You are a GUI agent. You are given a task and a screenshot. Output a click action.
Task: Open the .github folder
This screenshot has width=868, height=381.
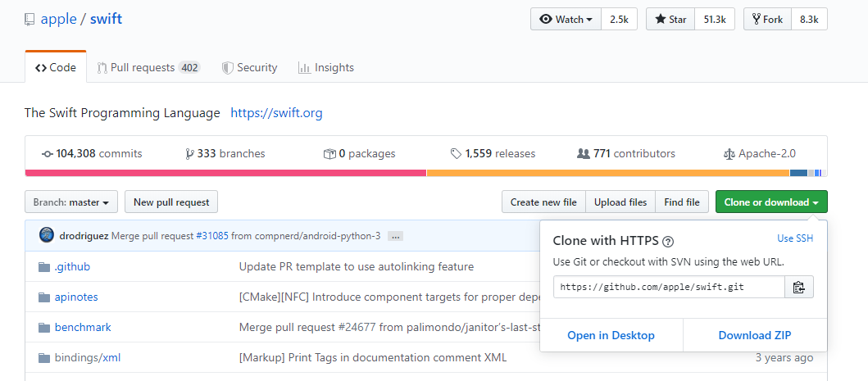(72, 266)
